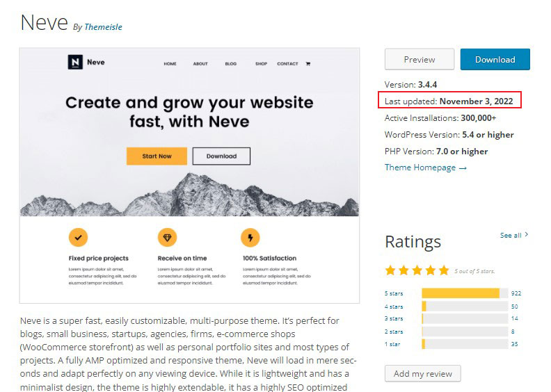Select HOME in the theme preview menu
Image resolution: width=551 pixels, height=392 pixels.
170,64
